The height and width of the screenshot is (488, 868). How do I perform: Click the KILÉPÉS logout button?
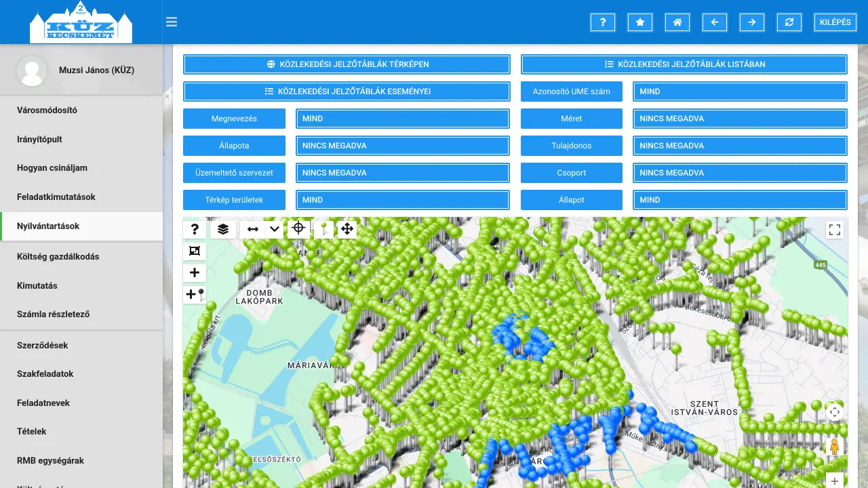[x=835, y=22]
